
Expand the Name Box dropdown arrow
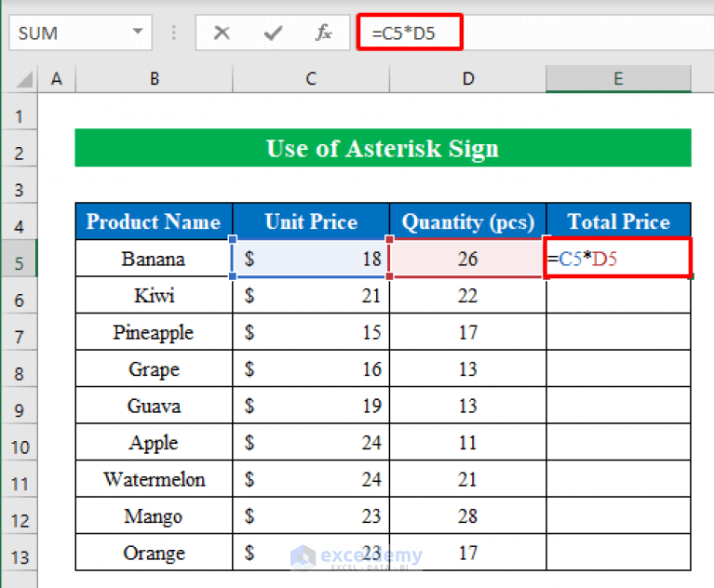(x=138, y=32)
